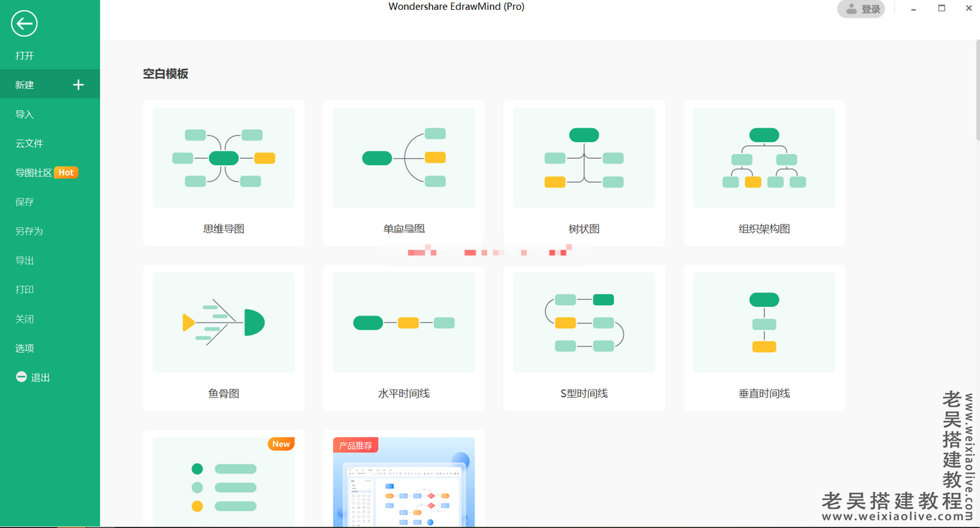The image size is (980, 528).
Task: Click the New badge on the outline template
Action: (x=281, y=444)
